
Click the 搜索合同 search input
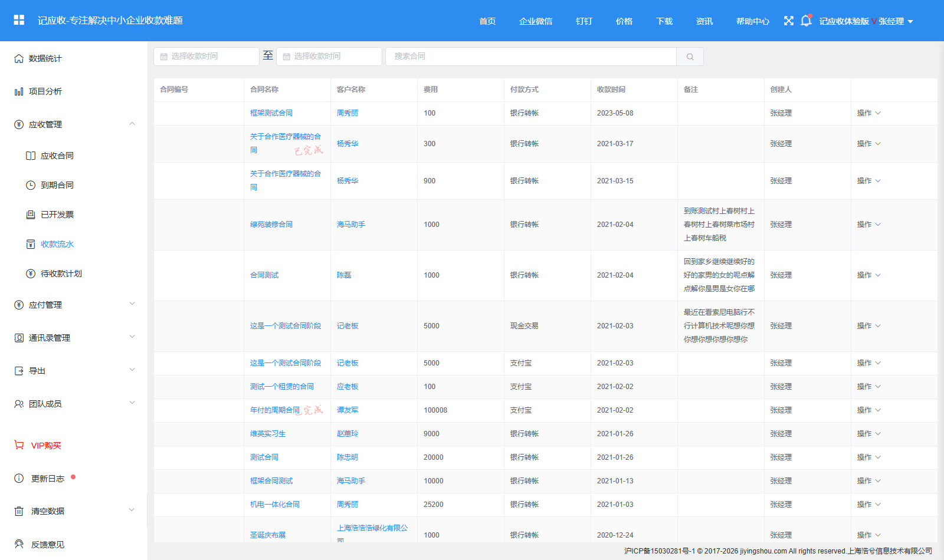[531, 57]
